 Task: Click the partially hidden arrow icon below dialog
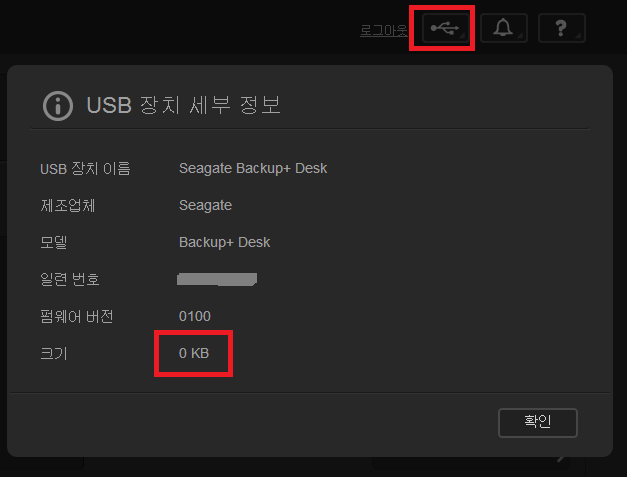(x=562, y=459)
